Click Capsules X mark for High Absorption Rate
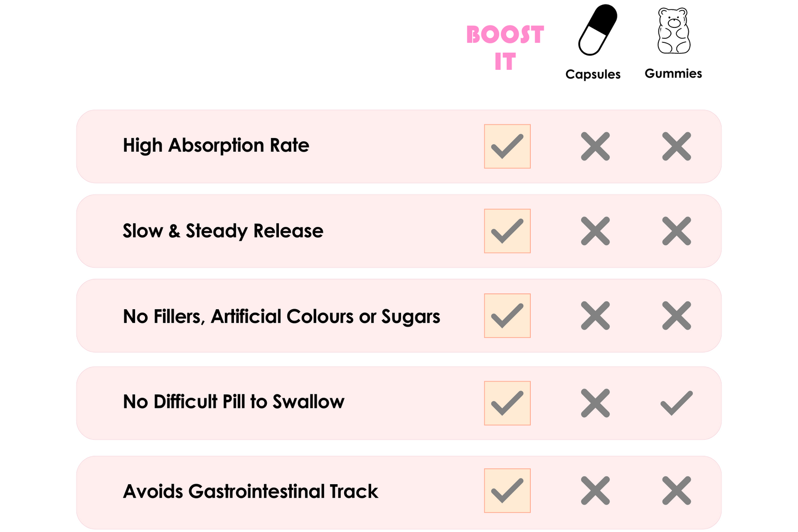Screen dimensions: 798x532 pos(596,147)
